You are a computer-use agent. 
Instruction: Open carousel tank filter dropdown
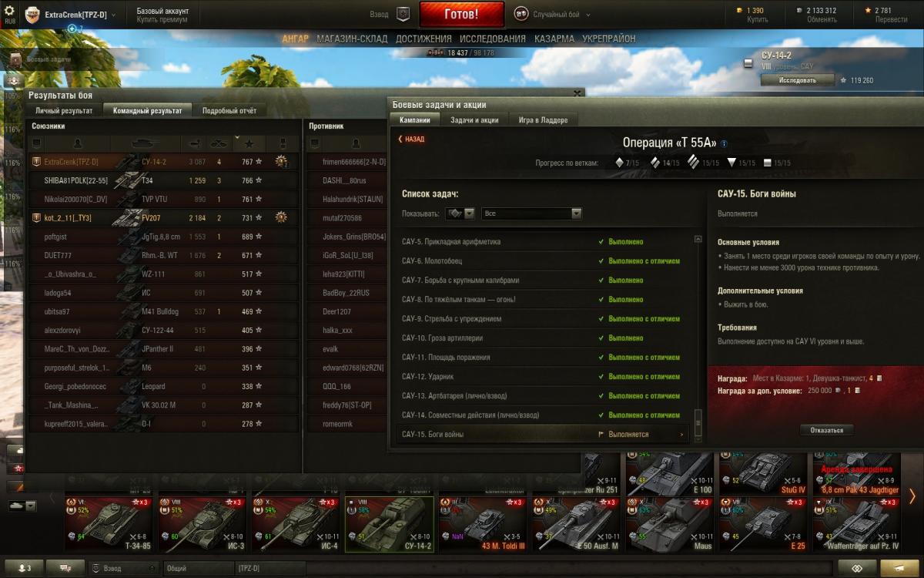pos(22,506)
